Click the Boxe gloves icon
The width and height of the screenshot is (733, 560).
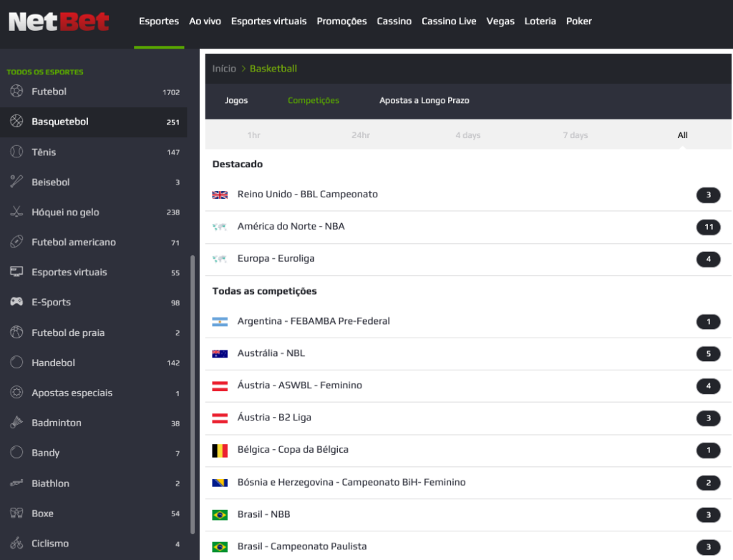[16, 513]
